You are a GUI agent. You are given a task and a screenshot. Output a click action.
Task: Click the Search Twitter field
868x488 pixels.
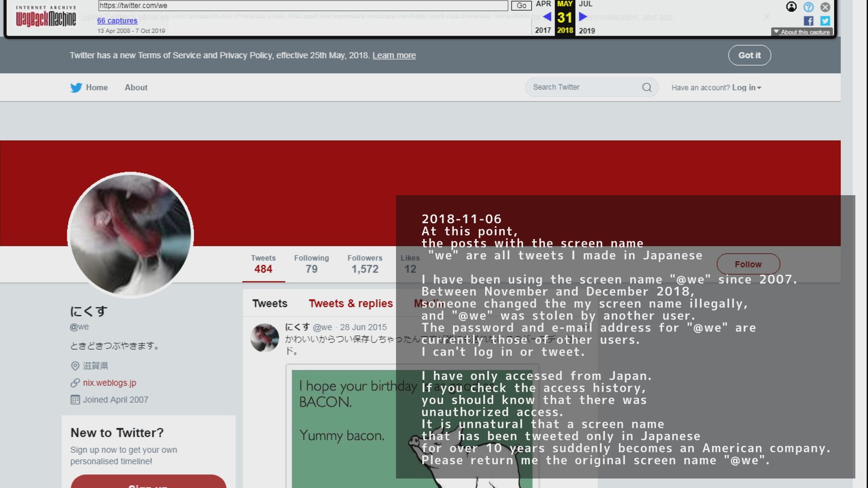click(591, 87)
